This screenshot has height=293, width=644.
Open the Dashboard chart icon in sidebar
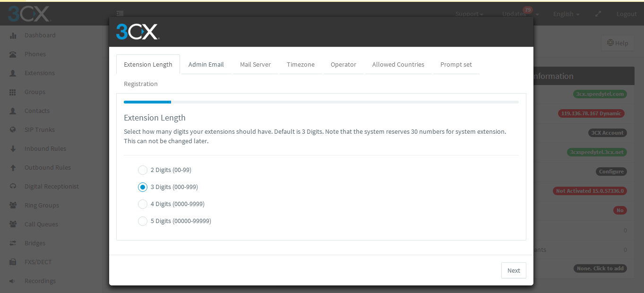13,35
